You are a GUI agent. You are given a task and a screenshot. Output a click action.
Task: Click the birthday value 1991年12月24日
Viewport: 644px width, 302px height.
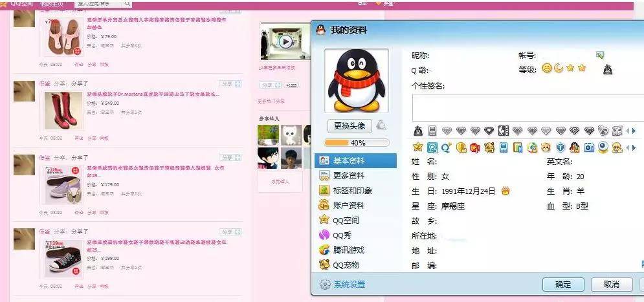pyautogui.click(x=469, y=191)
